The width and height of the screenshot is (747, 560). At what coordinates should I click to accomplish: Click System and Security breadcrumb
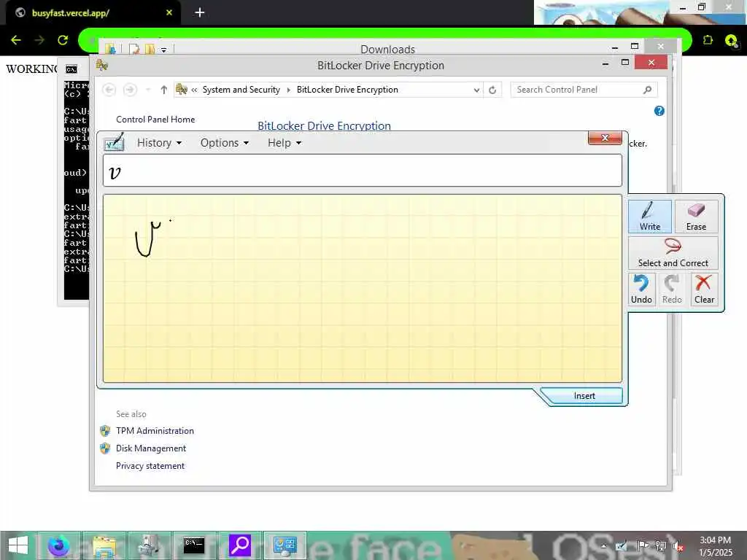241,90
